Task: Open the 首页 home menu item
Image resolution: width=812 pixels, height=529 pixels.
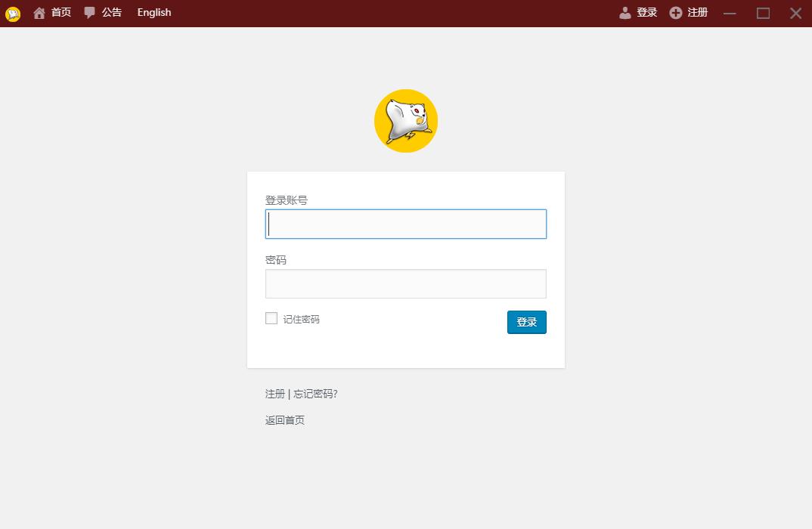Action: (x=61, y=12)
